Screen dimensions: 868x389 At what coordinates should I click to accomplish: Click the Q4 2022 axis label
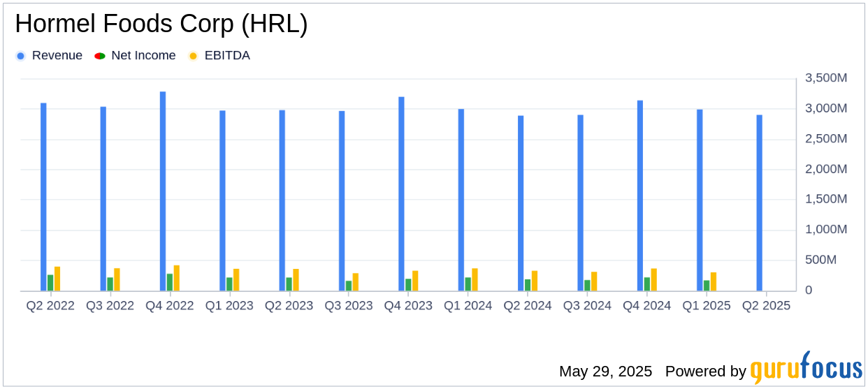(x=170, y=306)
